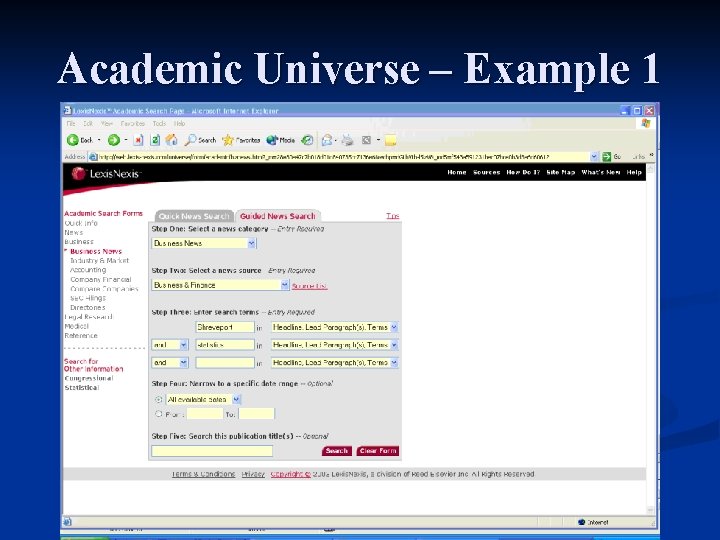
Task: Open the Help menu in menu bar
Action: pos(180,124)
